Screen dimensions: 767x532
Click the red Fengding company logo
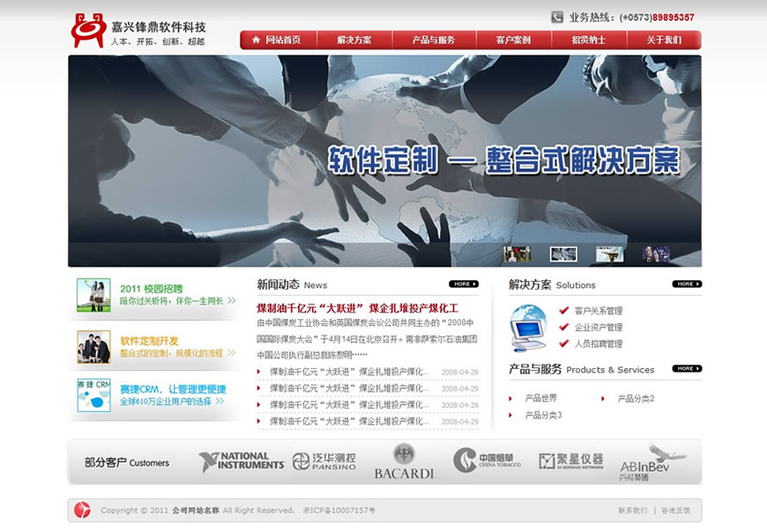(88, 31)
